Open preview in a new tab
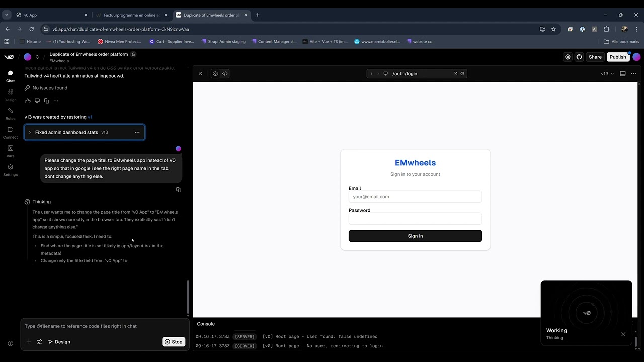Image resolution: width=644 pixels, height=362 pixels. tap(455, 74)
